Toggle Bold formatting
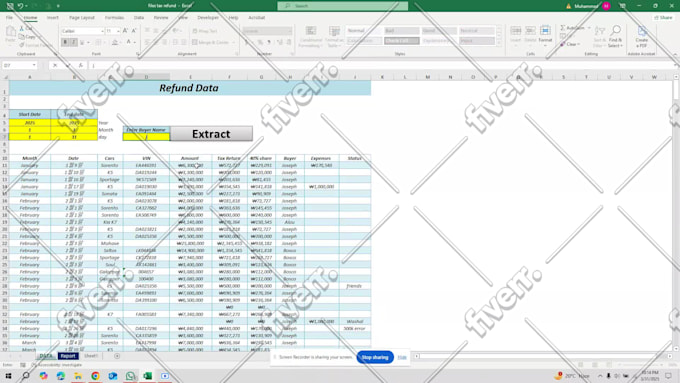 point(65,43)
